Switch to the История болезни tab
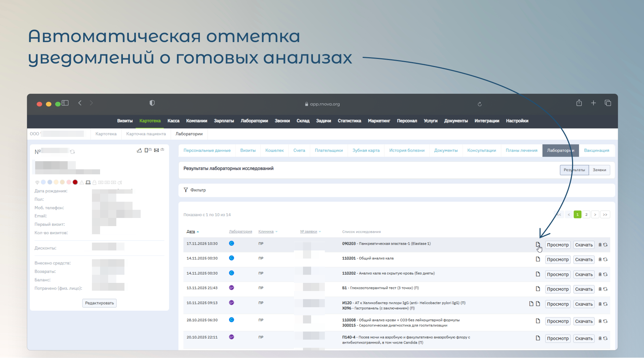 click(407, 150)
